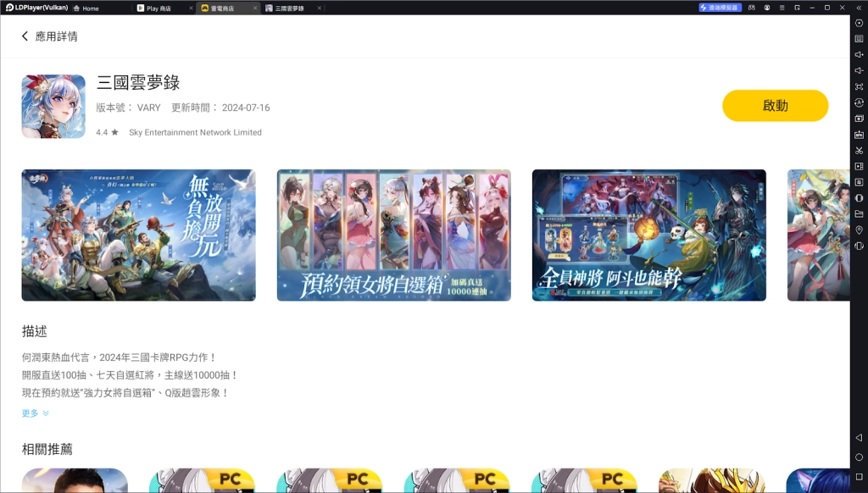Close the Play 商店 tab
Screen dimensions: 868x493
click(191, 8)
